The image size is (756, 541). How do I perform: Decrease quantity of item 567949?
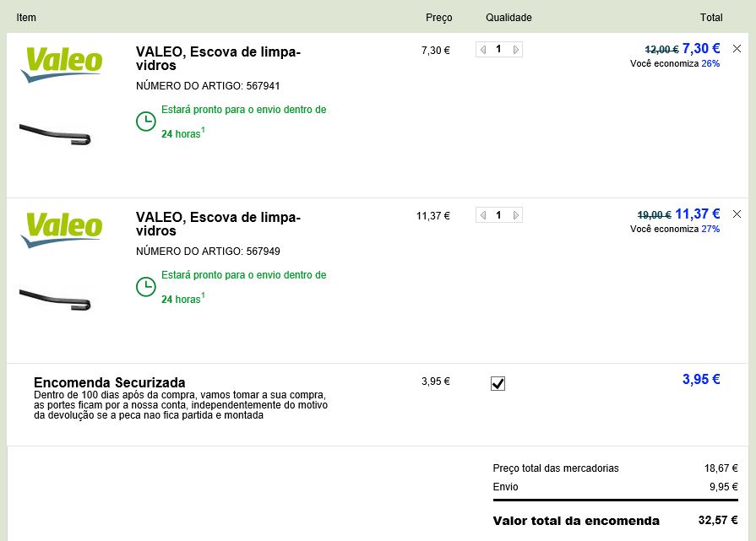point(482,215)
